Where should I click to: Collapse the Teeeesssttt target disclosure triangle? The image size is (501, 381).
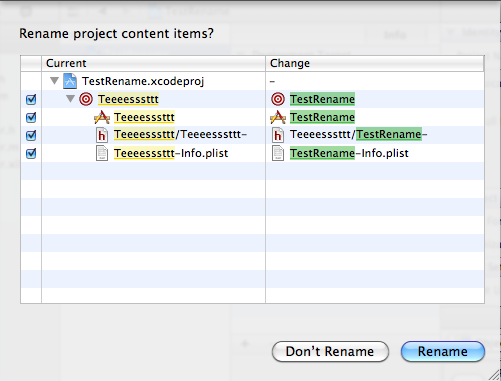[x=70, y=99]
